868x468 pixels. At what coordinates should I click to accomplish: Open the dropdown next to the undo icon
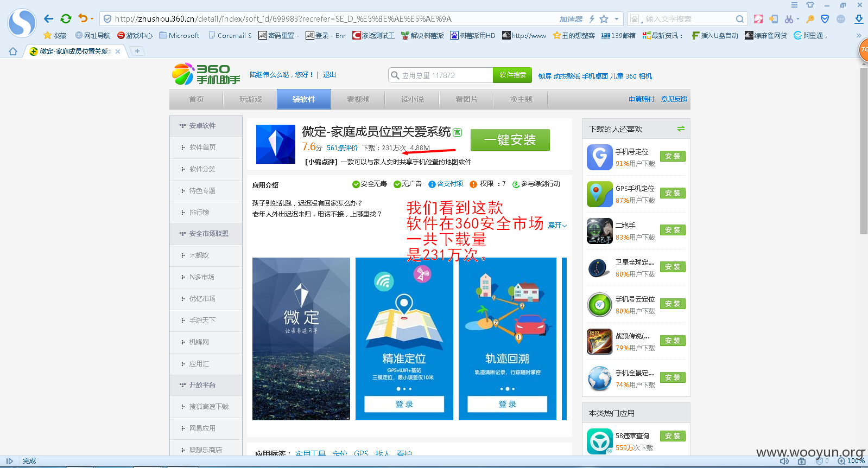[x=92, y=19]
